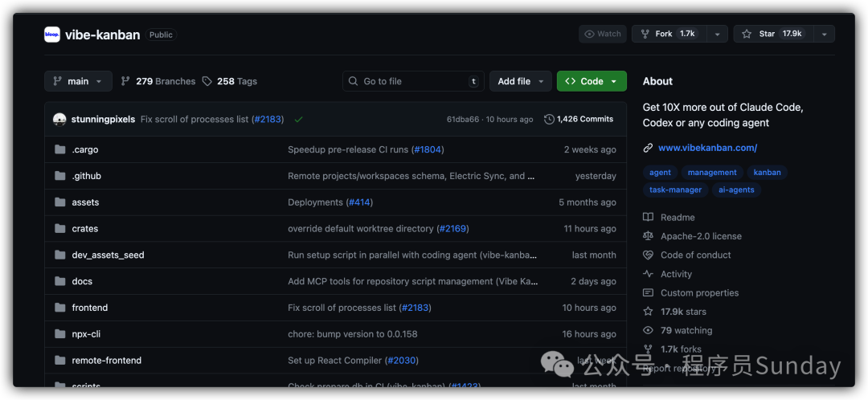868x400 pixels.
Task: Open the frontend folder
Action: tap(90, 308)
